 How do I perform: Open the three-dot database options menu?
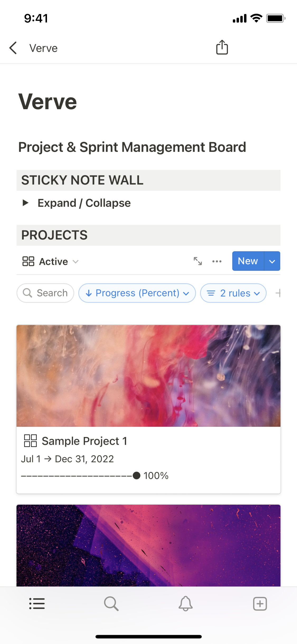(x=217, y=261)
